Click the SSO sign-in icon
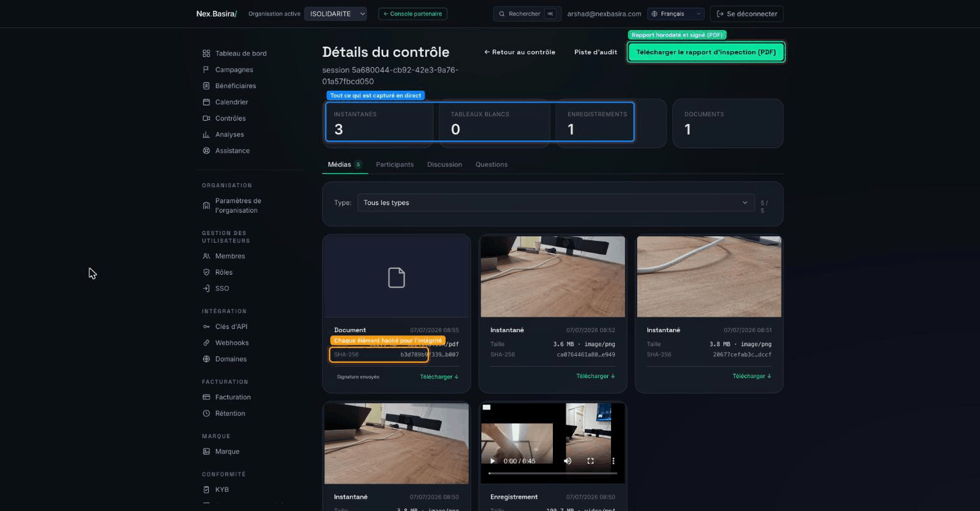 tap(206, 289)
